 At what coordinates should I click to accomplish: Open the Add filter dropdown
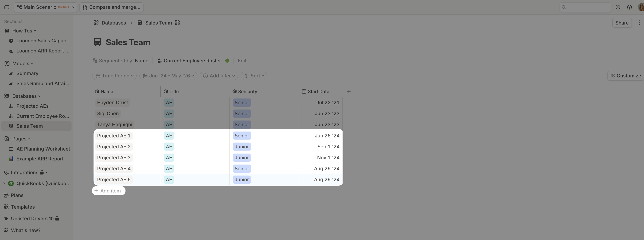pyautogui.click(x=219, y=76)
